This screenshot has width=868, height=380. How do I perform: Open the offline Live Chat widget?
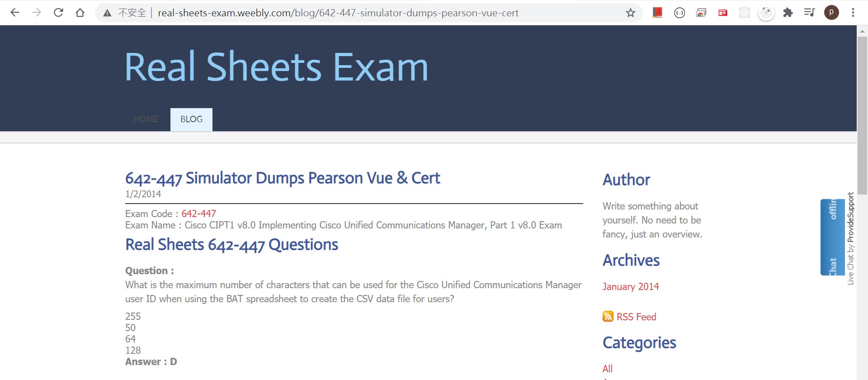click(x=832, y=237)
